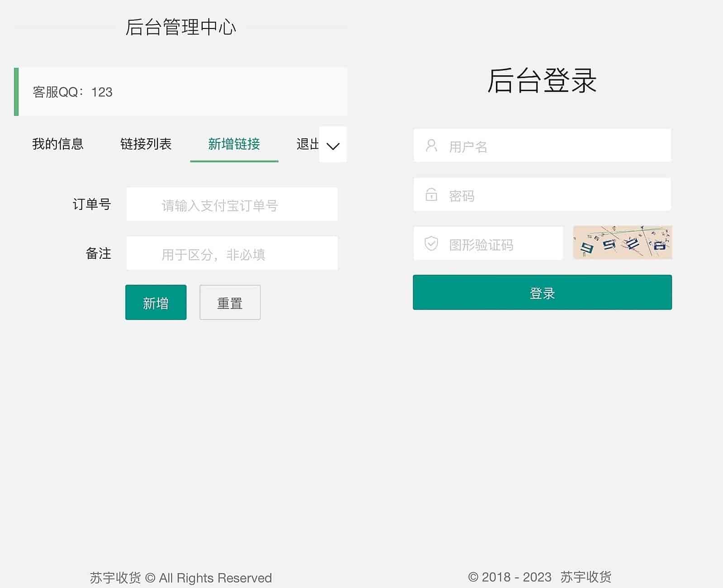Refresh the captcha image

[x=622, y=242]
